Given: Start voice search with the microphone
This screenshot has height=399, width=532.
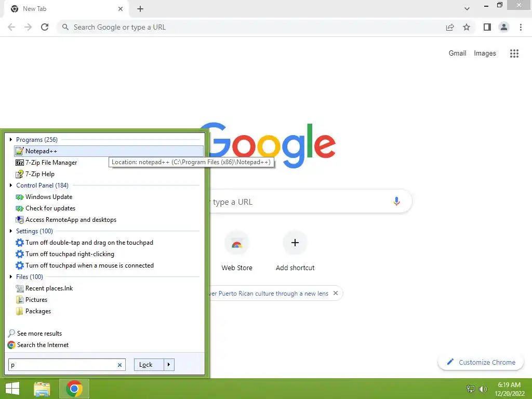Looking at the screenshot, I should (x=396, y=201).
